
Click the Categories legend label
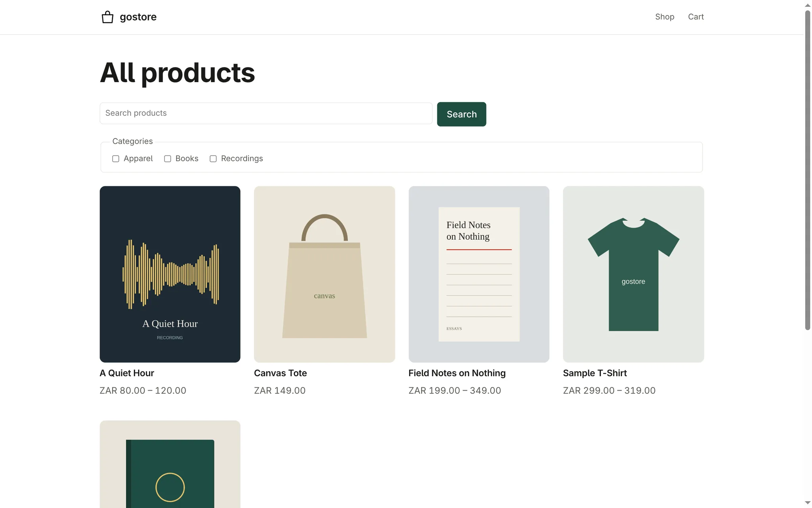(x=132, y=141)
